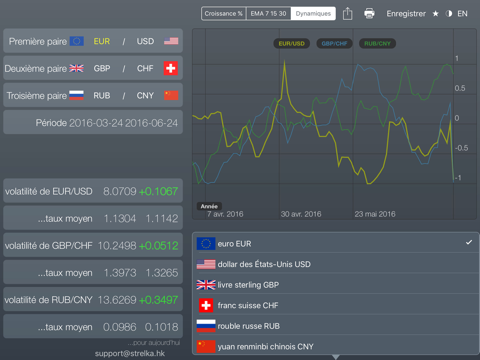Select the Dynamiques tab
The height and width of the screenshot is (360, 480).
click(313, 14)
